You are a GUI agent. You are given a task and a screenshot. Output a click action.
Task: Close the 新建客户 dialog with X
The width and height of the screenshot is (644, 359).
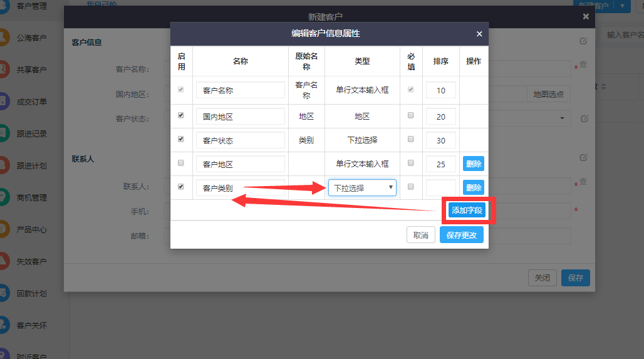[x=586, y=16]
